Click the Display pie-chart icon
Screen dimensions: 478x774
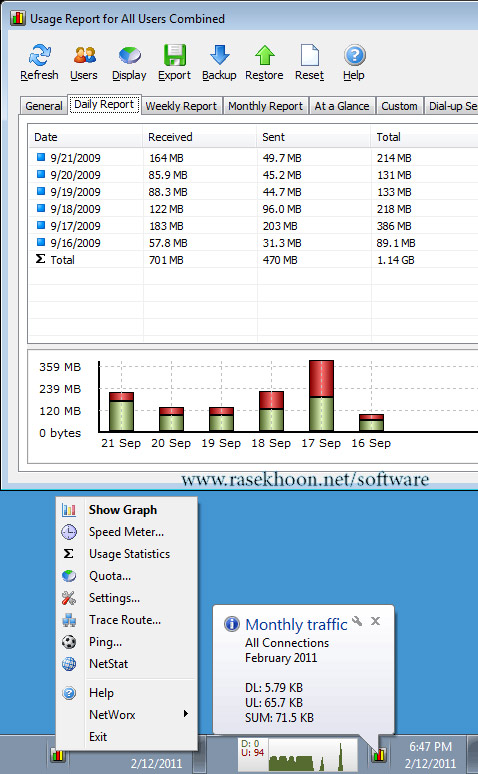pos(129,55)
